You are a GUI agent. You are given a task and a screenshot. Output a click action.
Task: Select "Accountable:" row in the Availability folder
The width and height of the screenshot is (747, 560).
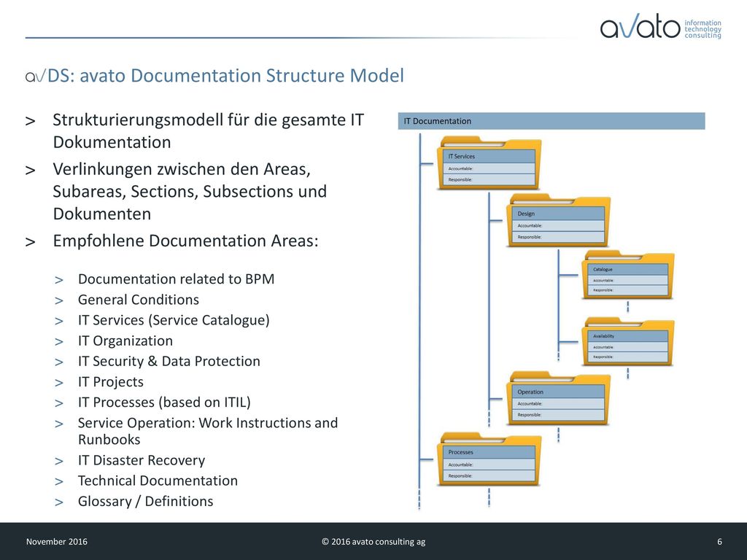coord(628,347)
